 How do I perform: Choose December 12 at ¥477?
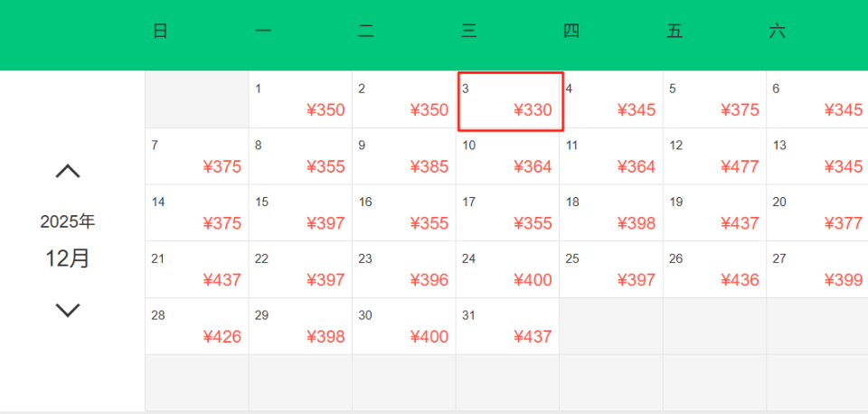(714, 156)
